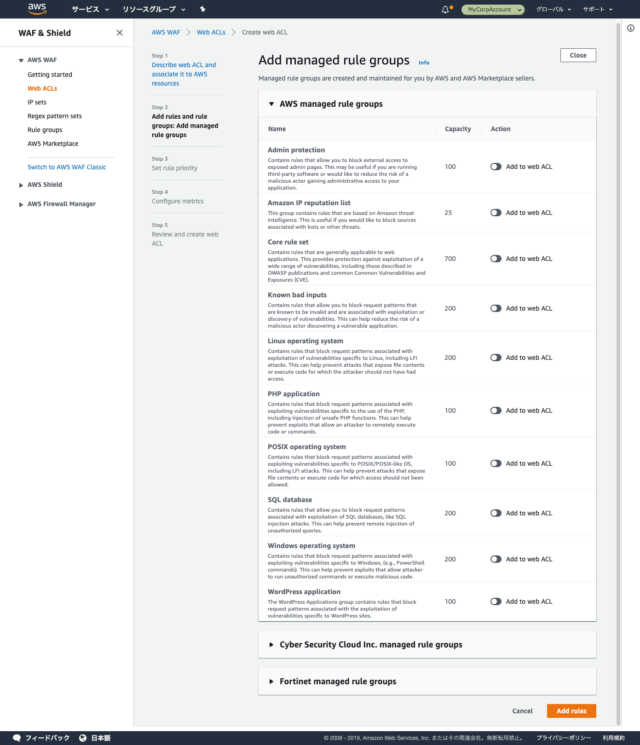The image size is (640, 745).
Task: Toggle Core rule set Add to web ACL
Action: (x=496, y=259)
